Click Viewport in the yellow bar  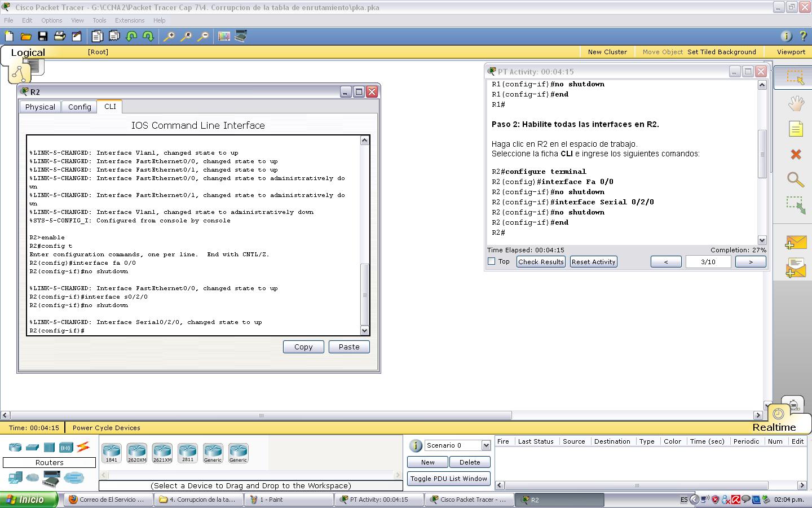pos(791,52)
